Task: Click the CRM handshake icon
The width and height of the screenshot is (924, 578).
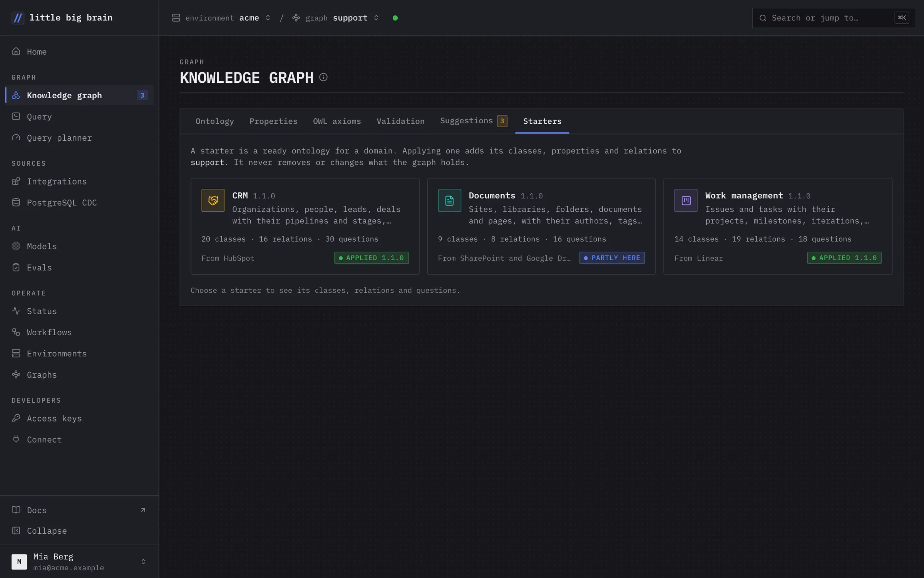Action: [x=213, y=200]
